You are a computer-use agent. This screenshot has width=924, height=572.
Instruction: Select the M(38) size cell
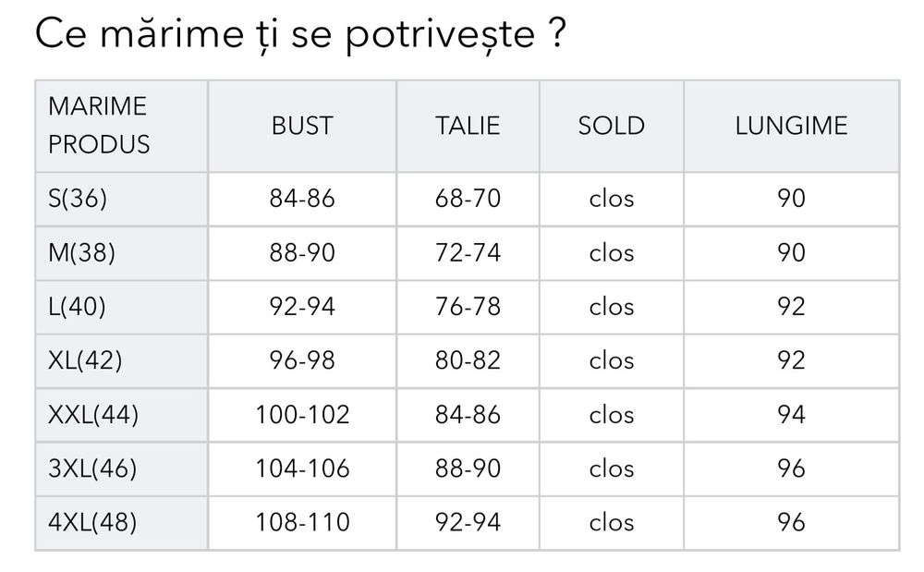click(x=81, y=252)
